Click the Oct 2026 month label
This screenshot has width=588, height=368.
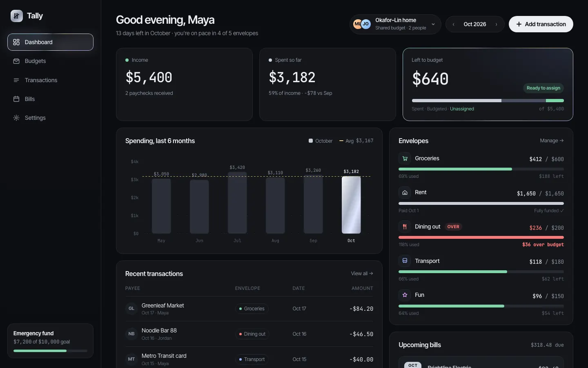coord(475,24)
